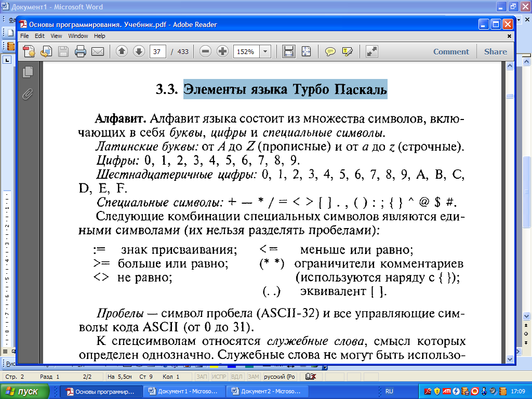532x399 pixels.
Task: Click the Word window scrollbar down arrow
Action: [526, 316]
